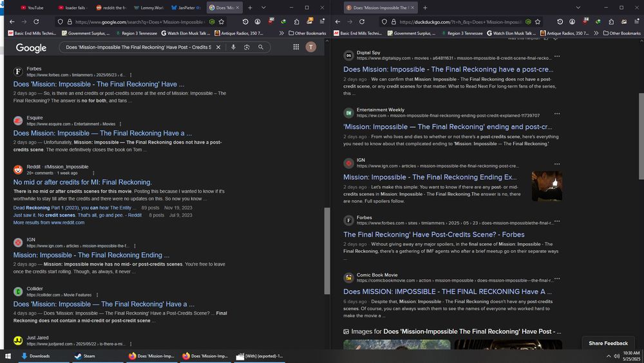Open the Google account avatar T
Viewport: 644px width, 363px height.
pyautogui.click(x=311, y=47)
